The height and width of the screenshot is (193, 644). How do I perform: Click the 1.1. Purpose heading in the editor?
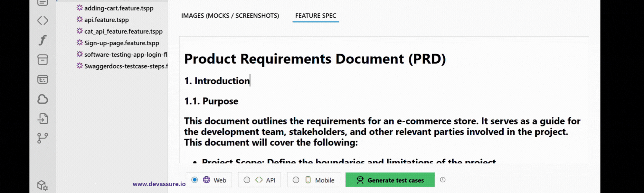211,101
